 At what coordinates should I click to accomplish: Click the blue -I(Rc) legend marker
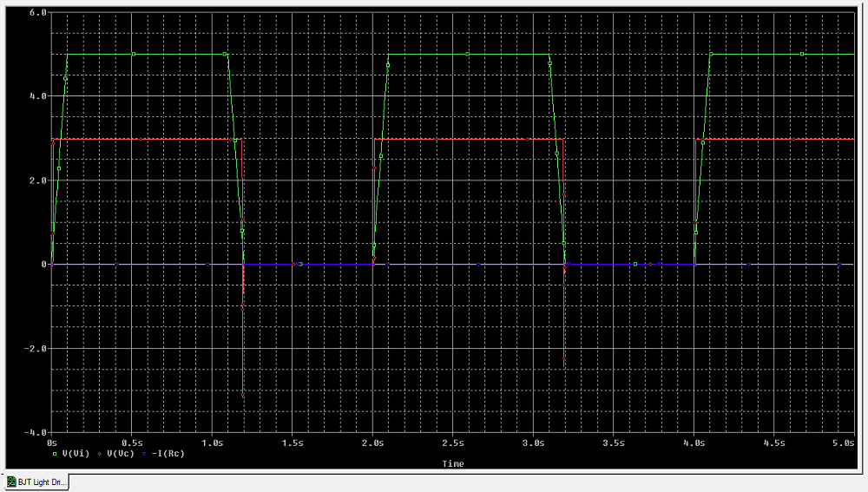point(144,454)
